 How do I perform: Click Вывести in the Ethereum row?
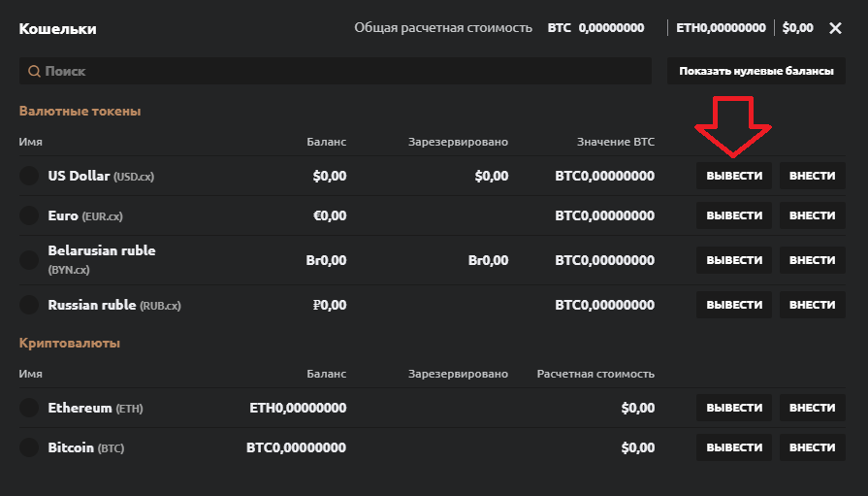pos(734,409)
